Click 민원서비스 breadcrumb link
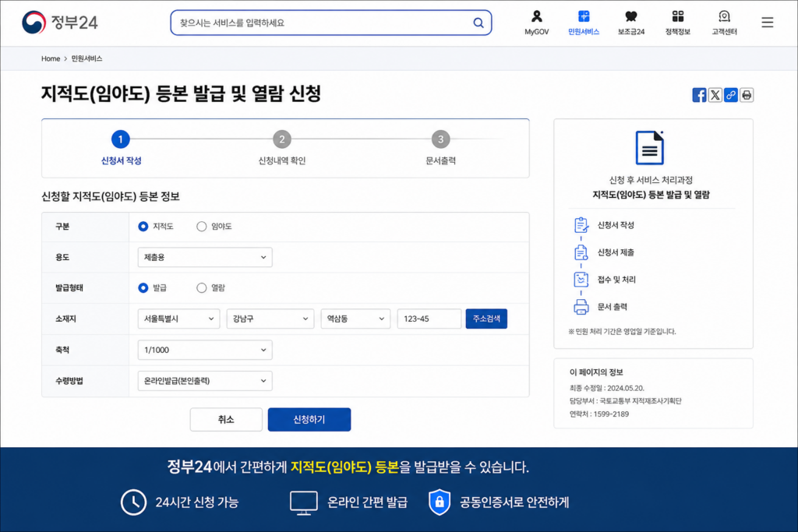The width and height of the screenshot is (798, 532). tap(87, 58)
